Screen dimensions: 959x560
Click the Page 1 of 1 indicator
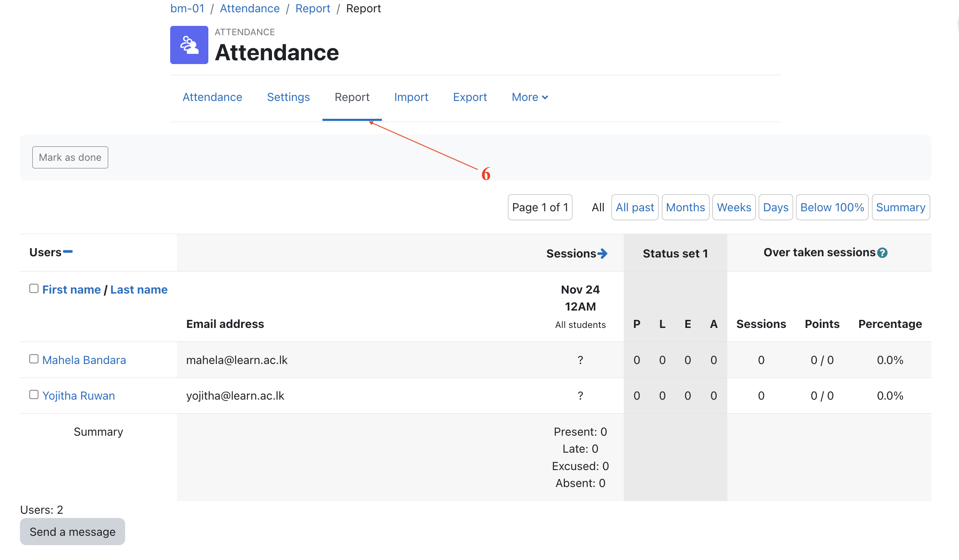pos(540,207)
